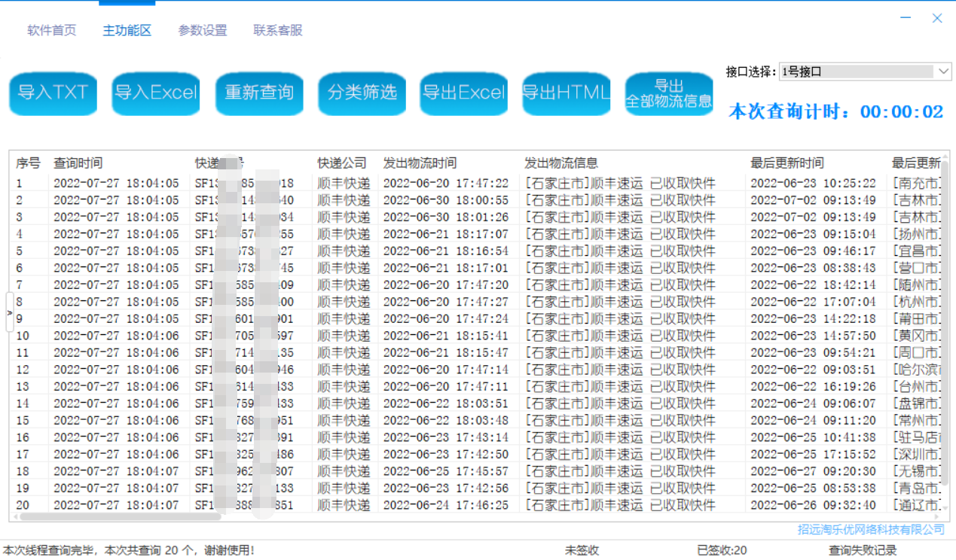Image resolution: width=956 pixels, height=560 pixels.
Task: Go to 联系客服 tab
Action: 278,31
